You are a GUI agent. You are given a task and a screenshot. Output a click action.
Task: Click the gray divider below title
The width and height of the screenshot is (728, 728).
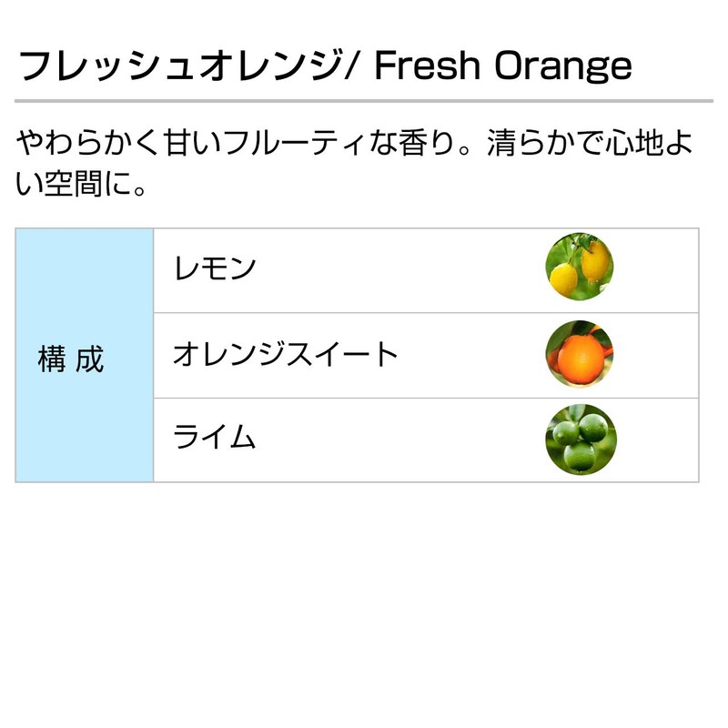364,100
